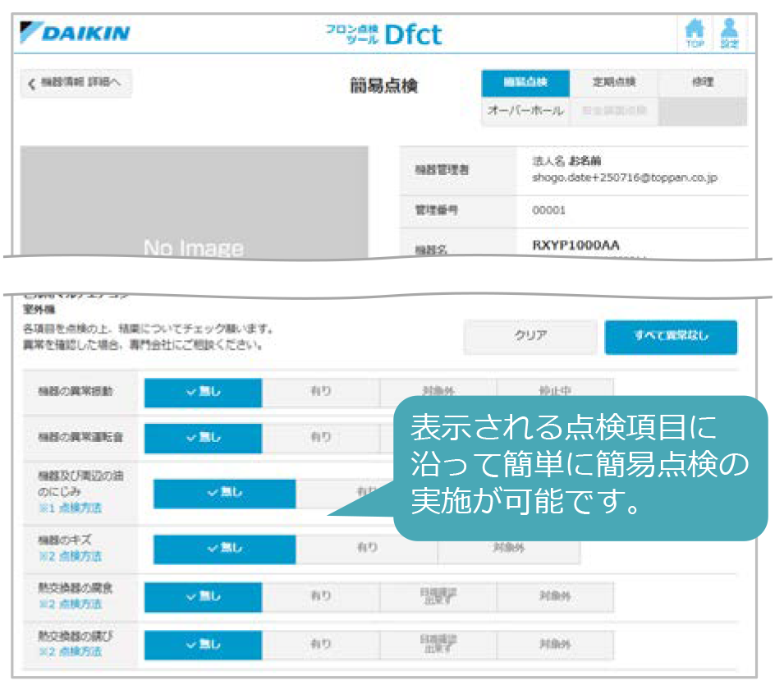This screenshot has width=784, height=699.
Task: Select the active 簡易点検 tab
Action: click(x=525, y=83)
